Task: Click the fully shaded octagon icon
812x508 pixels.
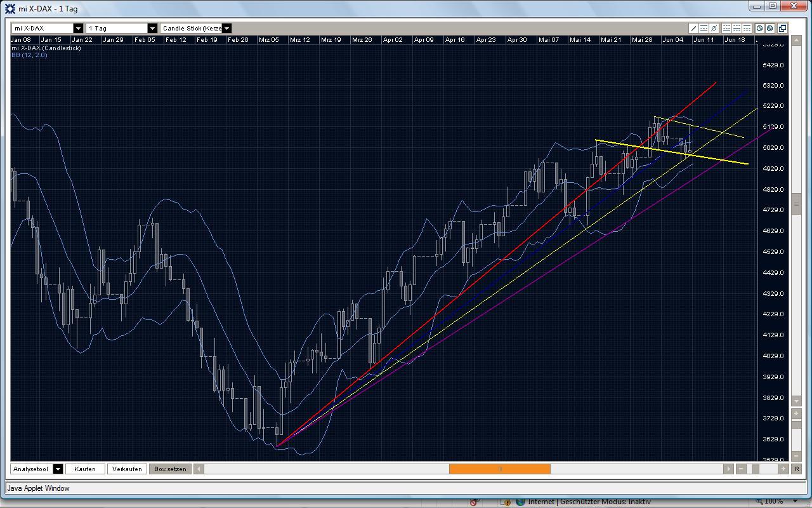Action: pos(769,28)
